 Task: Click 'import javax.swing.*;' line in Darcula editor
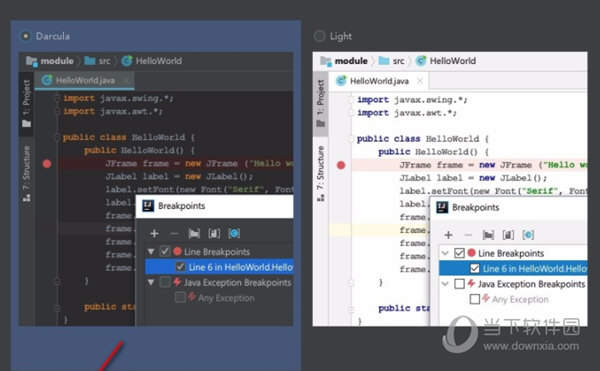click(118, 98)
